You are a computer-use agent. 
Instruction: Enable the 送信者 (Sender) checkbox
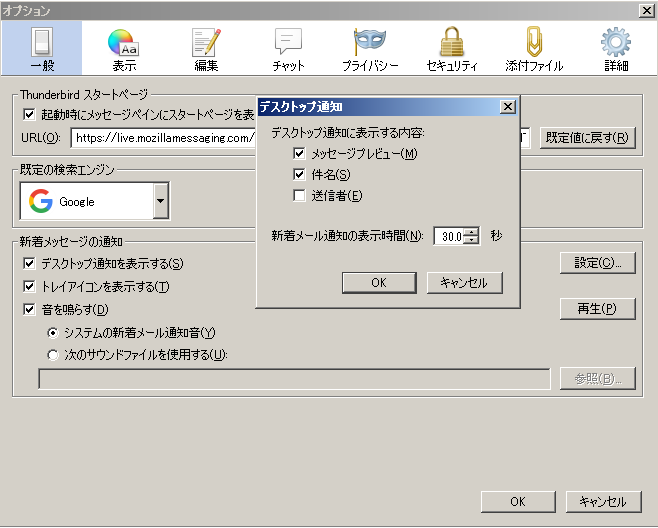coord(300,196)
